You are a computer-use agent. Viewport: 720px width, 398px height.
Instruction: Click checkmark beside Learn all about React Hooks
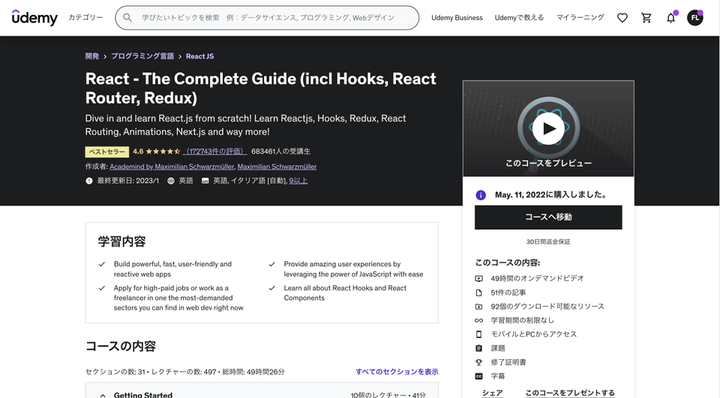coord(272,288)
